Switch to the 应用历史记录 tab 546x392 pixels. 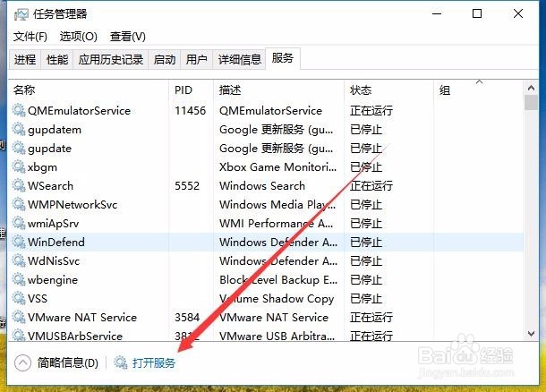click(x=111, y=60)
